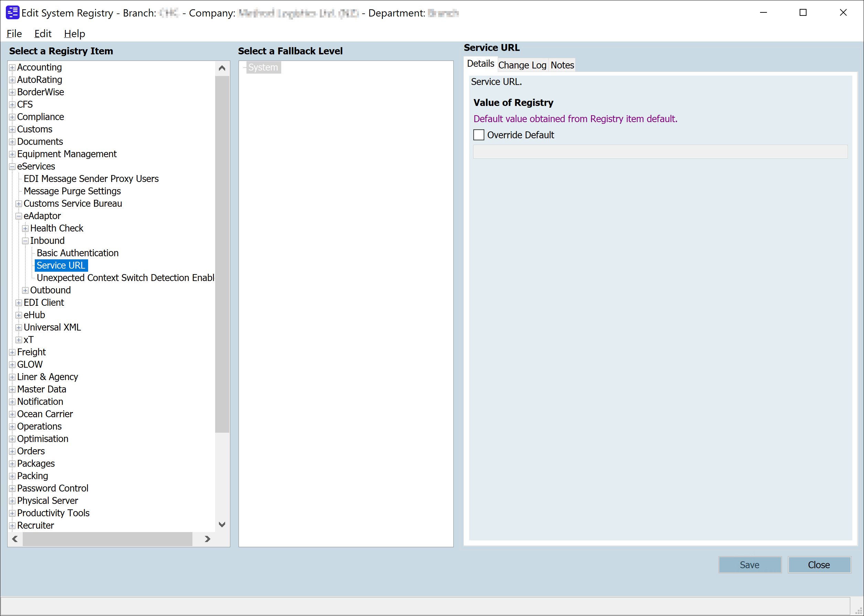Click the tree scroll-down arrow
The image size is (864, 616).
pos(222,524)
